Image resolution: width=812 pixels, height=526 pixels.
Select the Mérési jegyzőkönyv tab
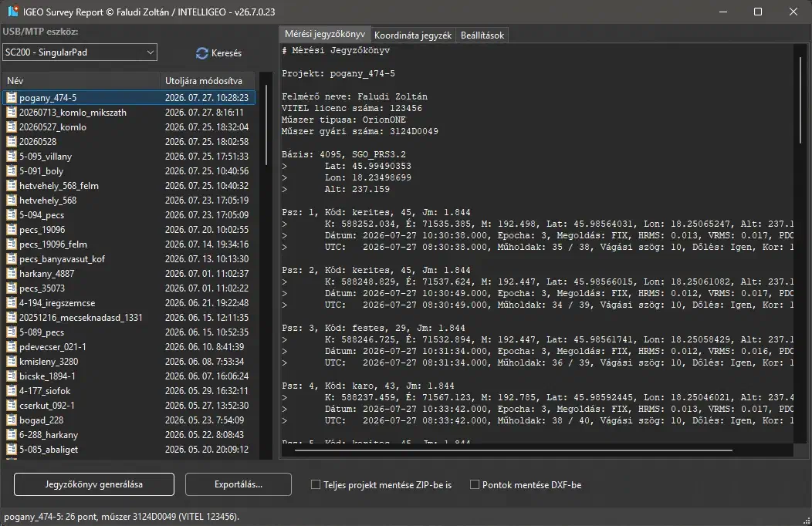pos(325,34)
